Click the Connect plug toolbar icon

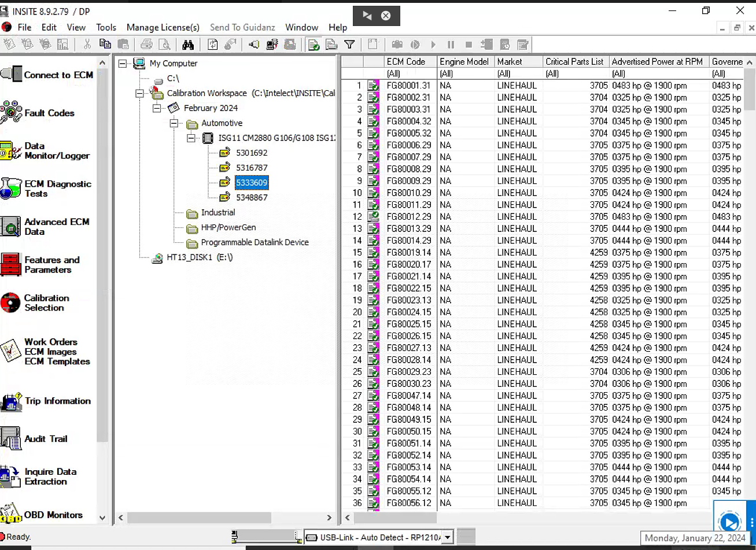click(x=254, y=45)
